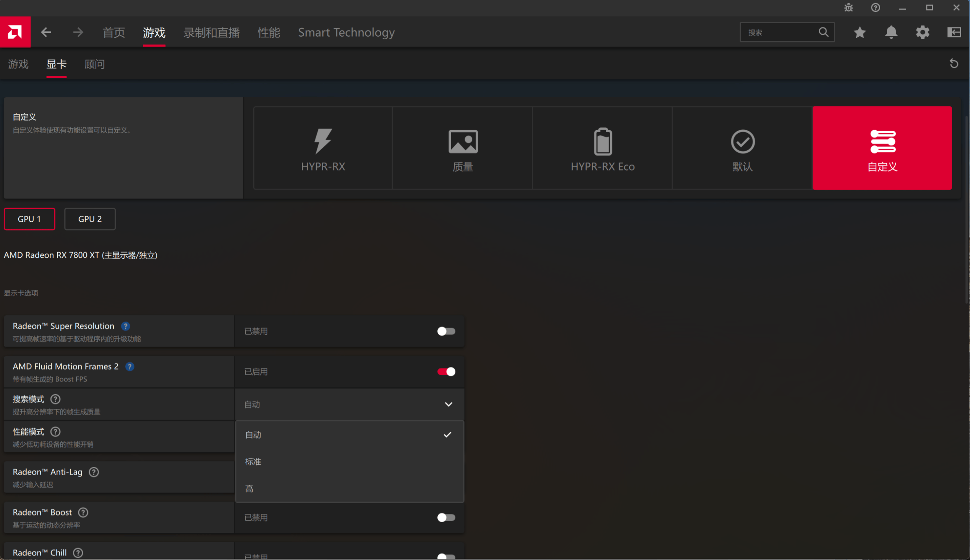The height and width of the screenshot is (560, 970).
Task: Select the HYPR-RX profile
Action: pos(323,148)
